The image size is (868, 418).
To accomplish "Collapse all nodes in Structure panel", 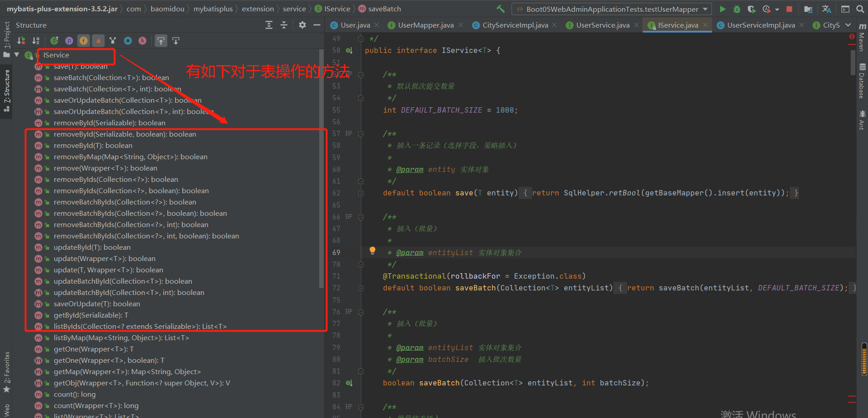I will 284,25.
